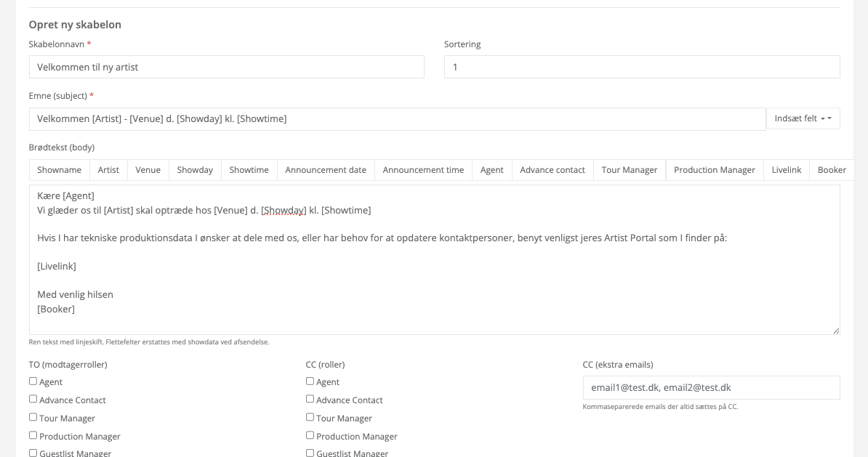
Task: Insert the Venue merge field
Action: click(148, 169)
